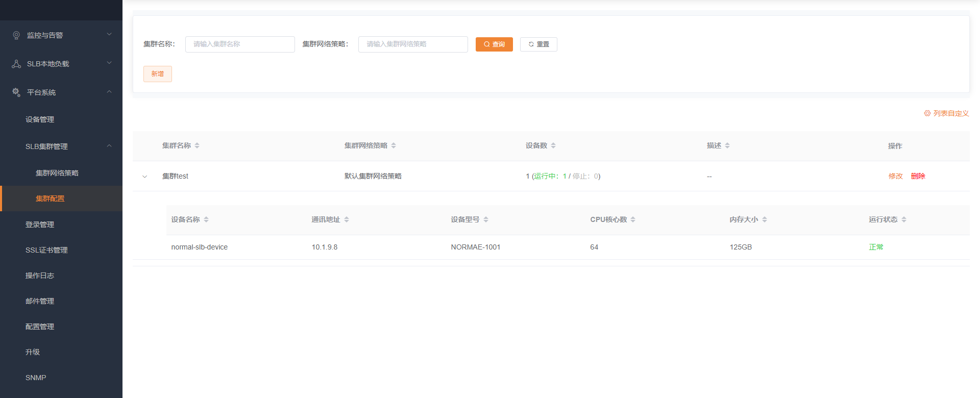
Task: Sort by 内存大小 column arrows
Action: (765, 219)
